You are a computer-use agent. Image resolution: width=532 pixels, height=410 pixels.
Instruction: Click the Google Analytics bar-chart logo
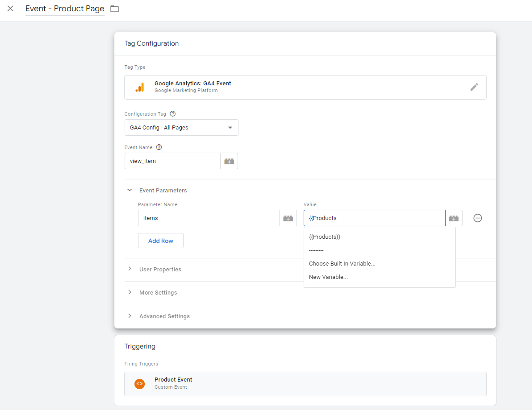point(140,87)
